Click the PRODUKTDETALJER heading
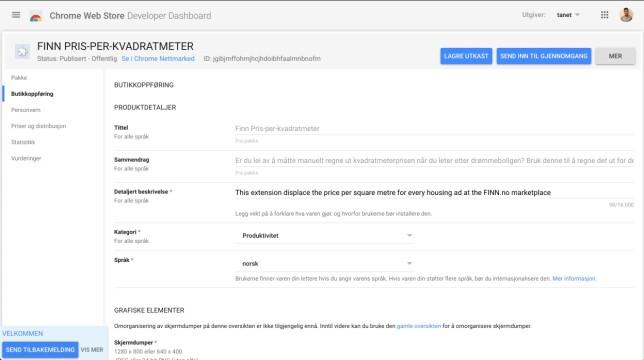644x360 pixels. tap(145, 108)
